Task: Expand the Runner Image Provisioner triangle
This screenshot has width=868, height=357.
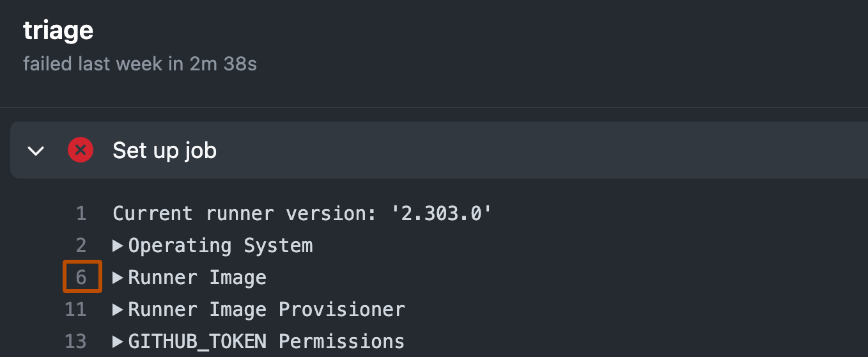Action: click(x=118, y=310)
